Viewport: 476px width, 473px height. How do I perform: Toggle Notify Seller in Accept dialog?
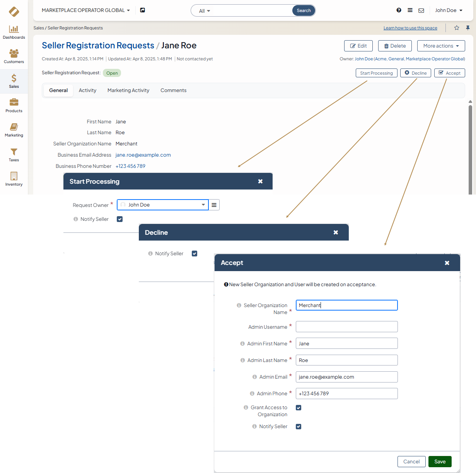[299, 427]
